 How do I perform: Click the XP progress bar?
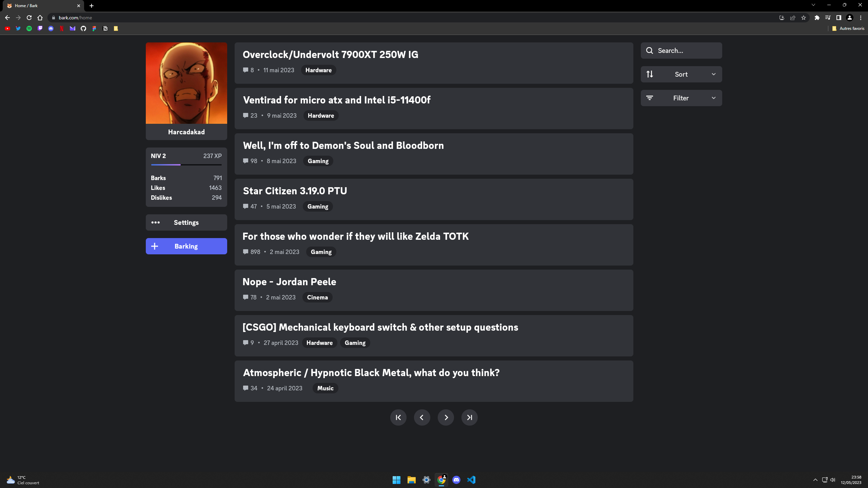click(186, 165)
